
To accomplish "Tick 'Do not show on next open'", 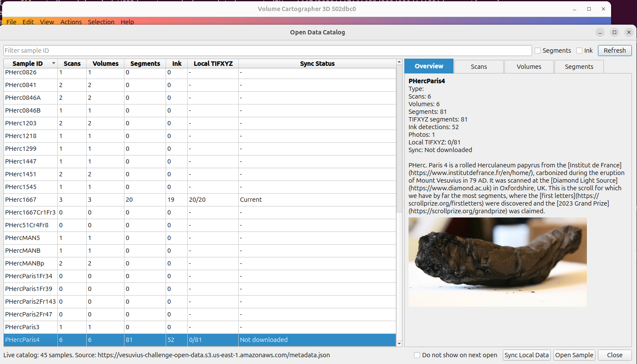I will [417, 355].
